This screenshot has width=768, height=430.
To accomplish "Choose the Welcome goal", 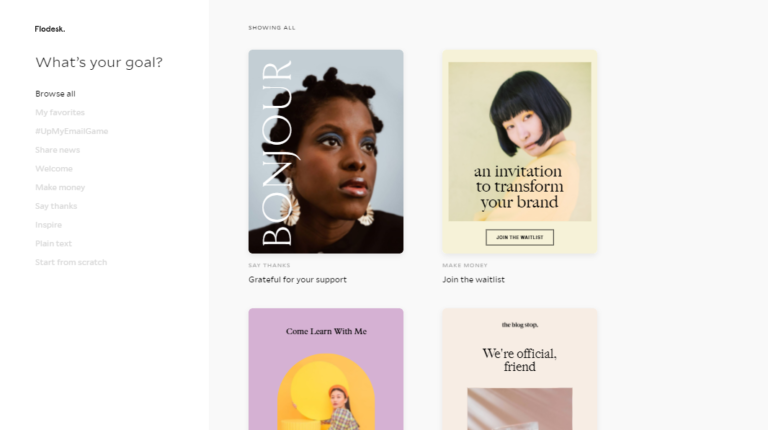I will tap(54, 168).
